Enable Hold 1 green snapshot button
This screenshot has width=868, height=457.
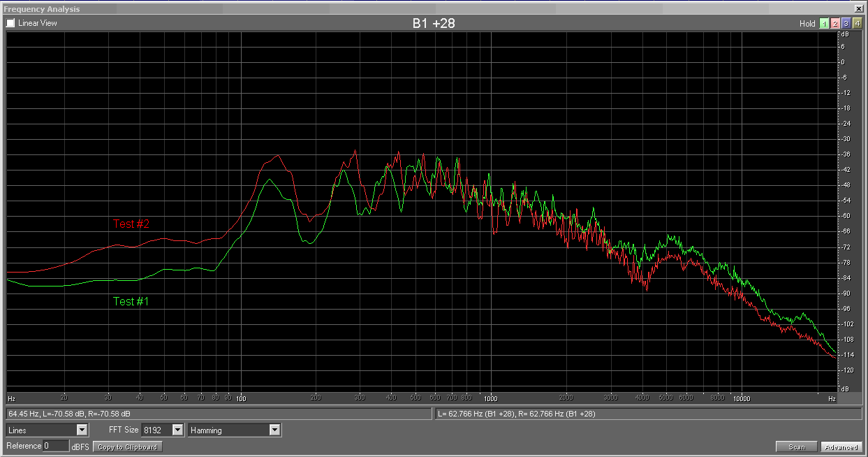[824, 24]
